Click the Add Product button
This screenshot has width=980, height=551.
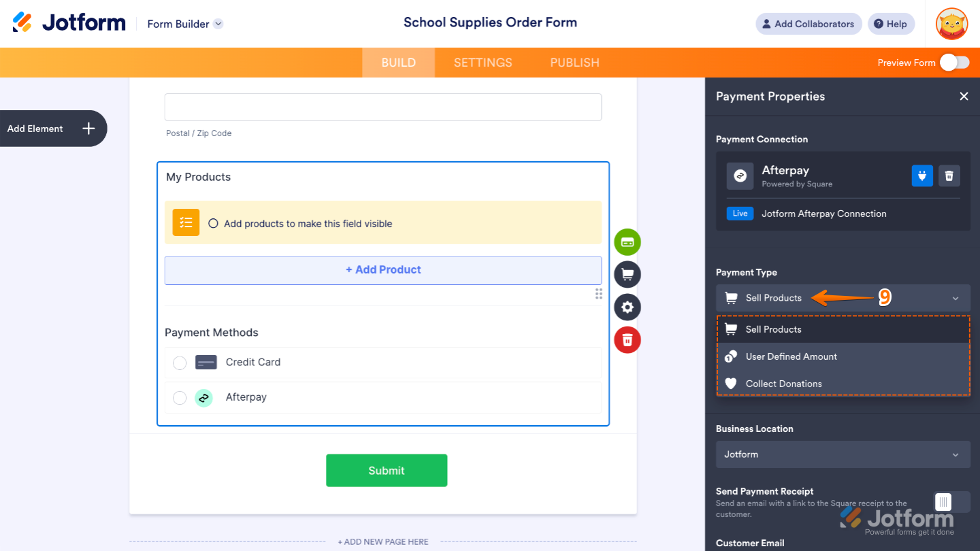pos(382,270)
